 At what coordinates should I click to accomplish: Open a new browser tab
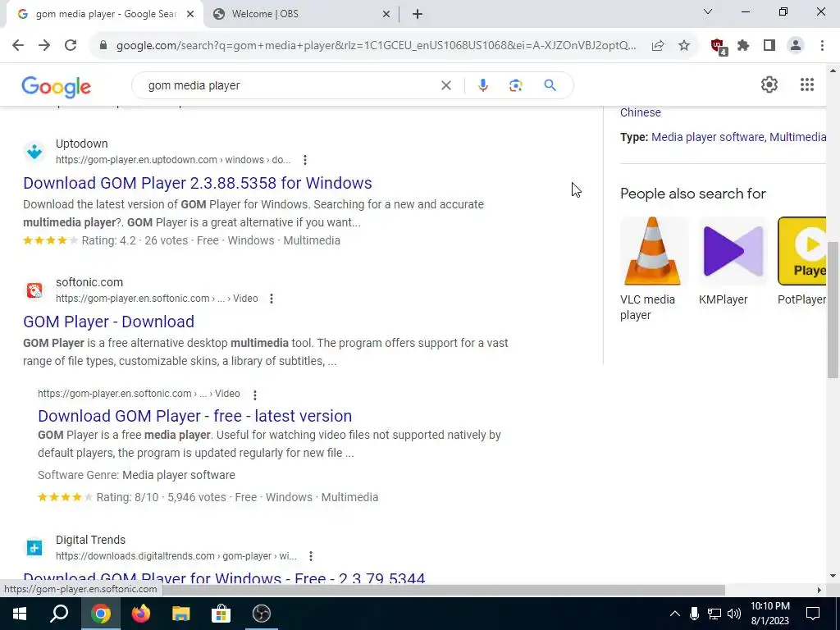pyautogui.click(x=418, y=15)
